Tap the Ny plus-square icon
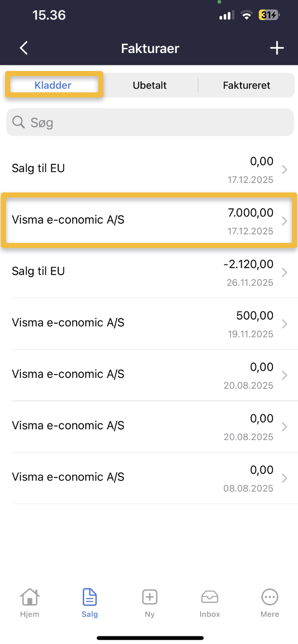The image size is (298, 644). 149,597
